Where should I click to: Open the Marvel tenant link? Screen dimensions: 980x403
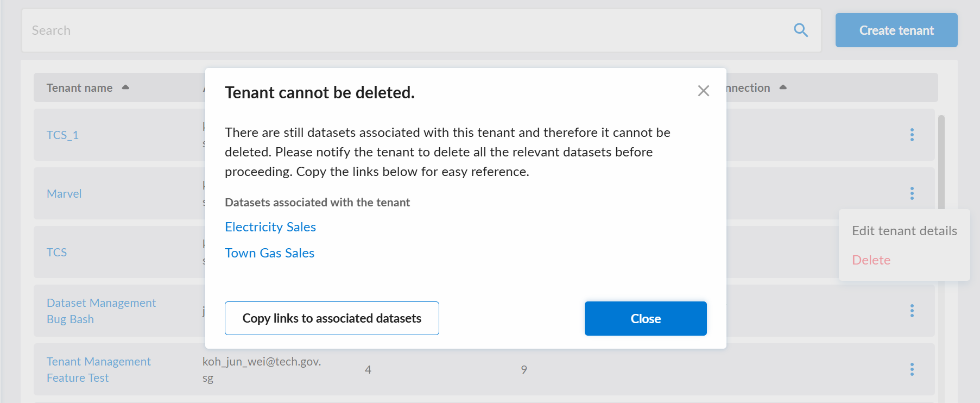click(64, 193)
